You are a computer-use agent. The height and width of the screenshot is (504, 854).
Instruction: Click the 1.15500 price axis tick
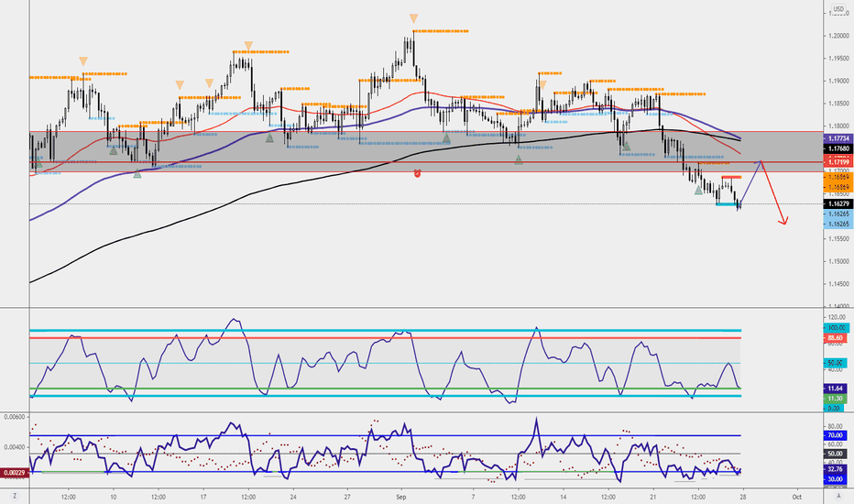[838, 238]
